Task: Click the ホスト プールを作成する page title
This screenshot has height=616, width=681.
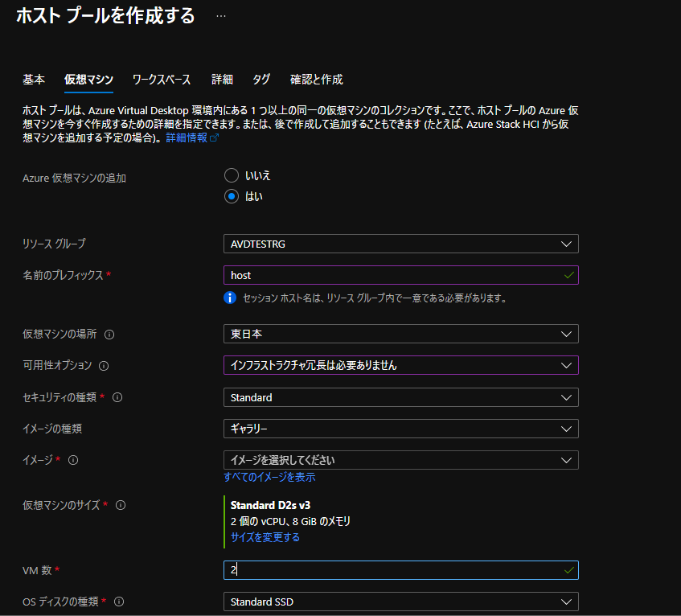Action: coord(105,15)
